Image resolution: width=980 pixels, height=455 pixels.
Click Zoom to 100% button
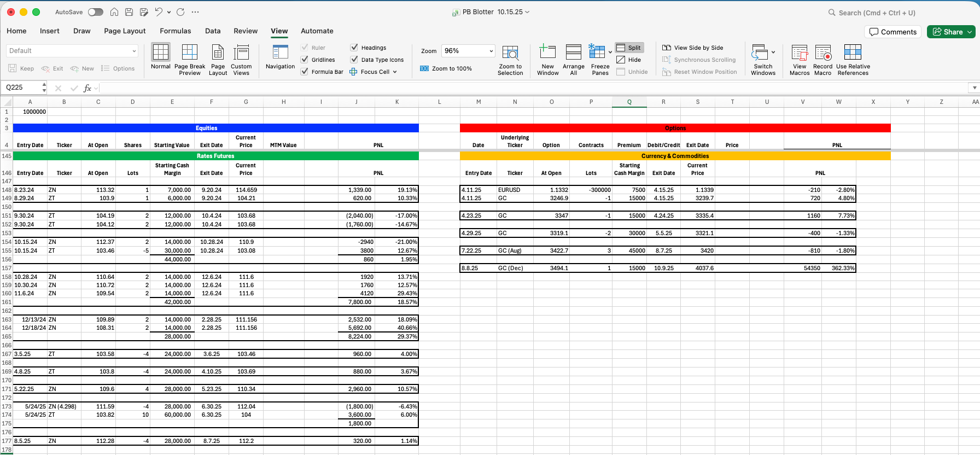[x=446, y=68]
